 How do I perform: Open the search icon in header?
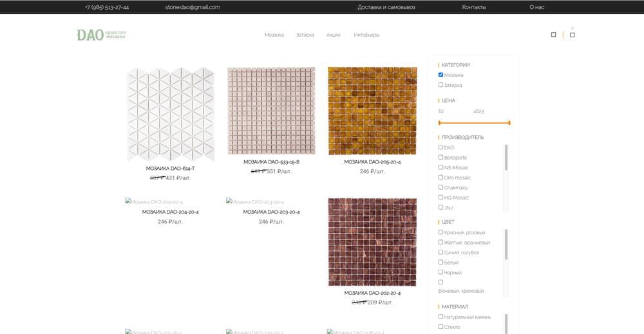tap(553, 35)
